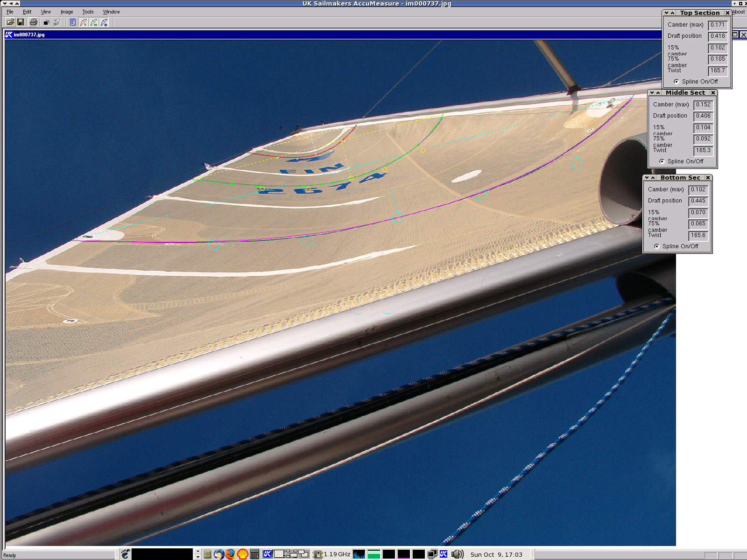Click Middle Sect Camber (max) value 0.152
This screenshot has width=747, height=560.
point(703,105)
